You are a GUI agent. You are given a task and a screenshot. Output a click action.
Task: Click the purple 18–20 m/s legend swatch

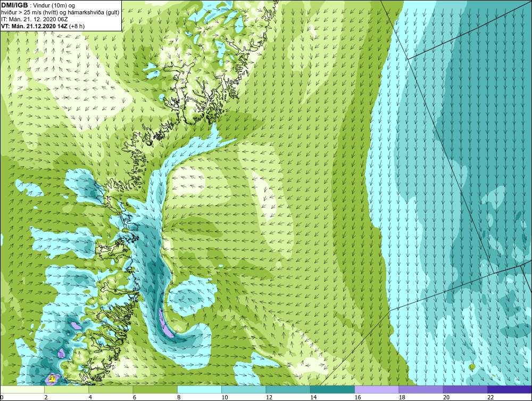(x=421, y=389)
